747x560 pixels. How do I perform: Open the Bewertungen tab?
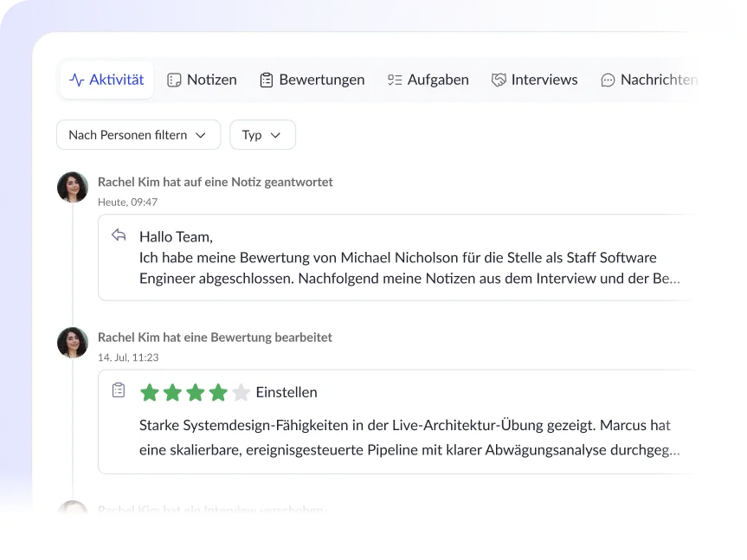point(312,80)
